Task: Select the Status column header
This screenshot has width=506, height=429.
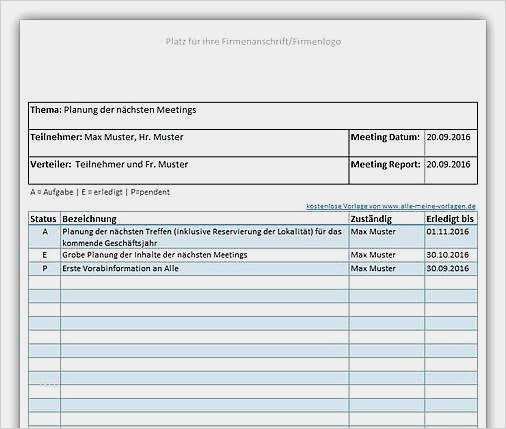Action: point(44,219)
